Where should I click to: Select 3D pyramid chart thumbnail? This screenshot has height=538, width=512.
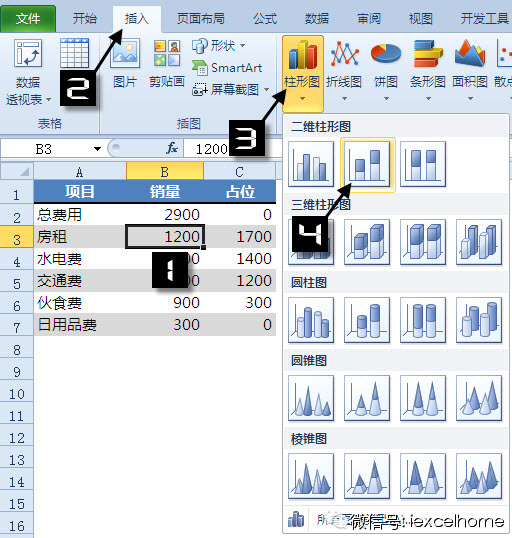[479, 476]
